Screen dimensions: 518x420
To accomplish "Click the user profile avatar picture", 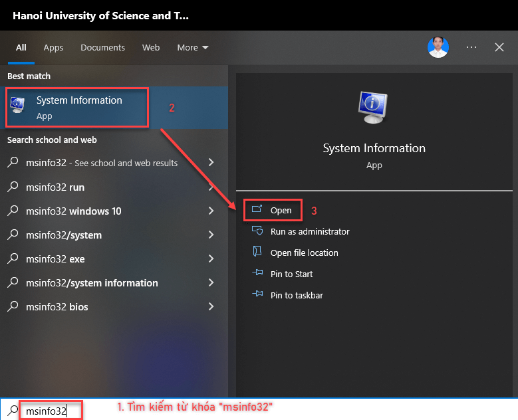I will click(438, 47).
